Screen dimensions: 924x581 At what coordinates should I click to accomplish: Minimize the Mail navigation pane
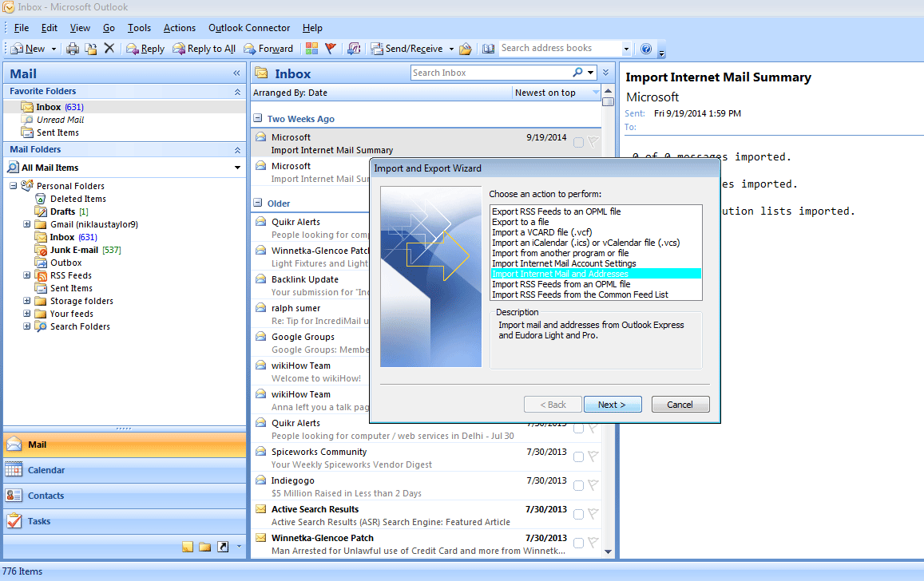[x=236, y=73]
